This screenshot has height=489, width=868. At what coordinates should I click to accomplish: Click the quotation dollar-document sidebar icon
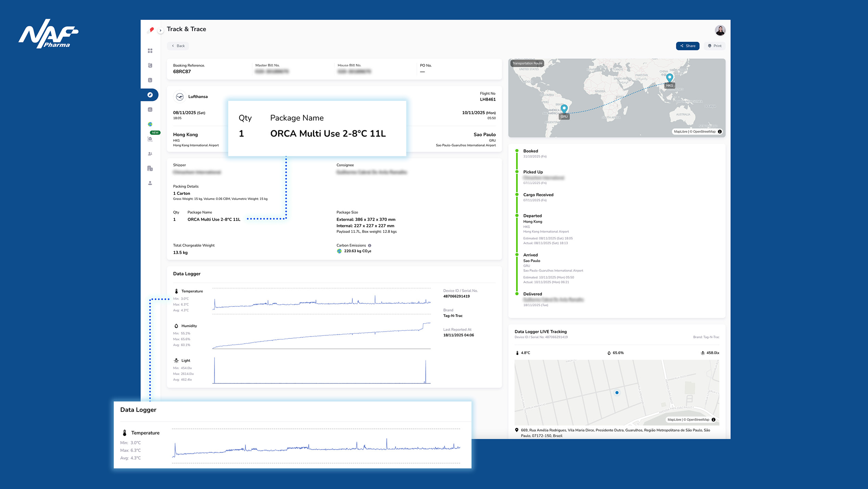(x=150, y=65)
